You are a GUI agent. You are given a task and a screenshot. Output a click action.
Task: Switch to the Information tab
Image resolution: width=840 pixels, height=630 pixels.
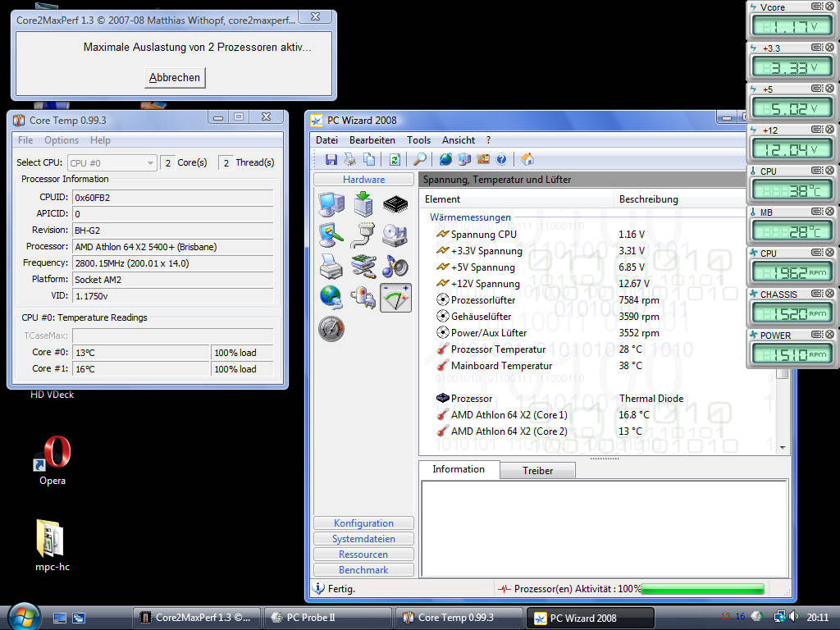tap(459, 469)
